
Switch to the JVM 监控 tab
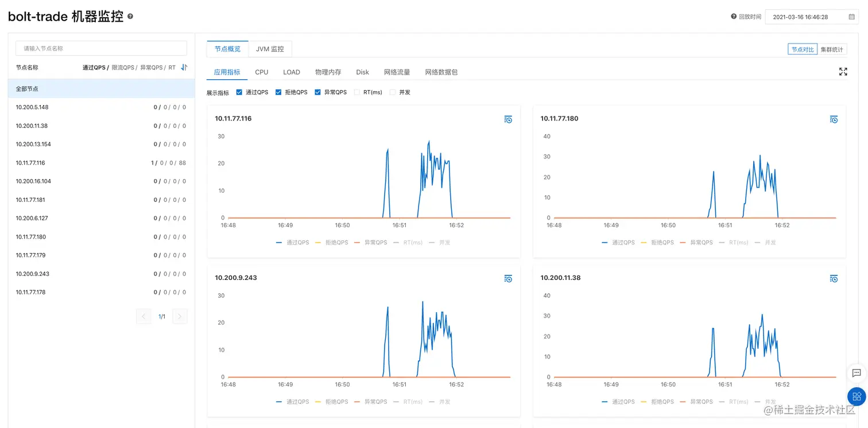(270, 49)
